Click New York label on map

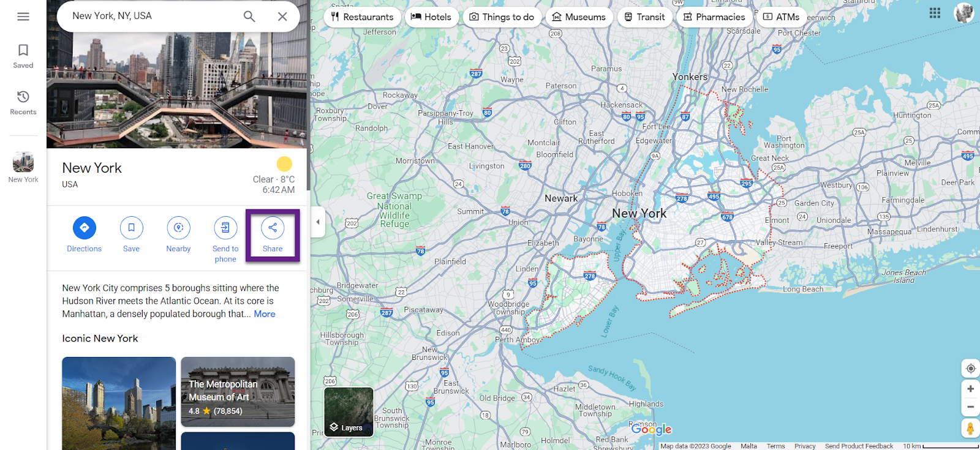[x=639, y=214]
